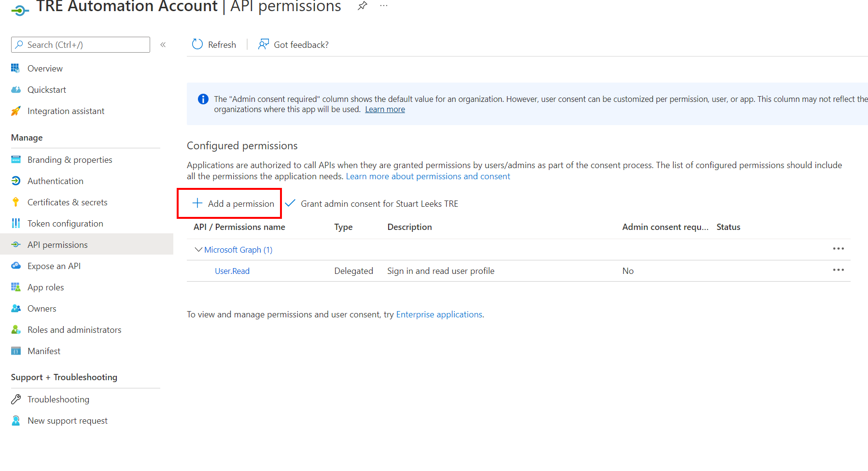The image size is (868, 471).
Task: Open Roles and administrators
Action: 74,329
